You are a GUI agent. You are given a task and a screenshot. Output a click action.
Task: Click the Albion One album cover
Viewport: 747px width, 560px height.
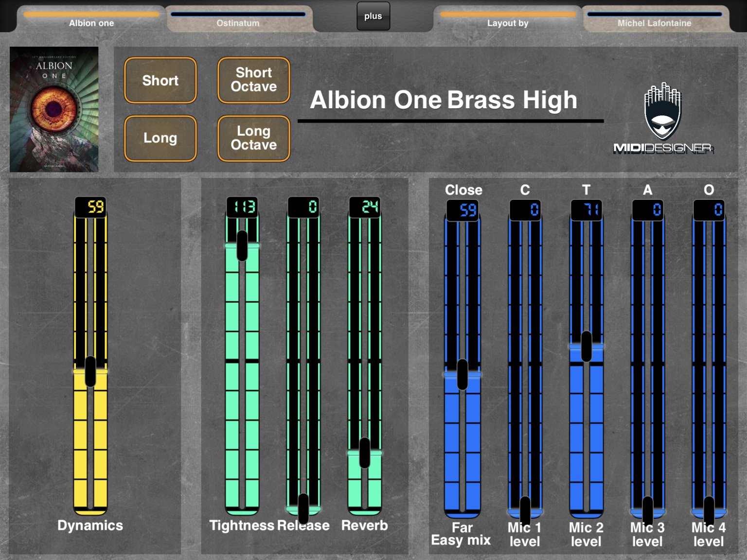[x=54, y=109]
